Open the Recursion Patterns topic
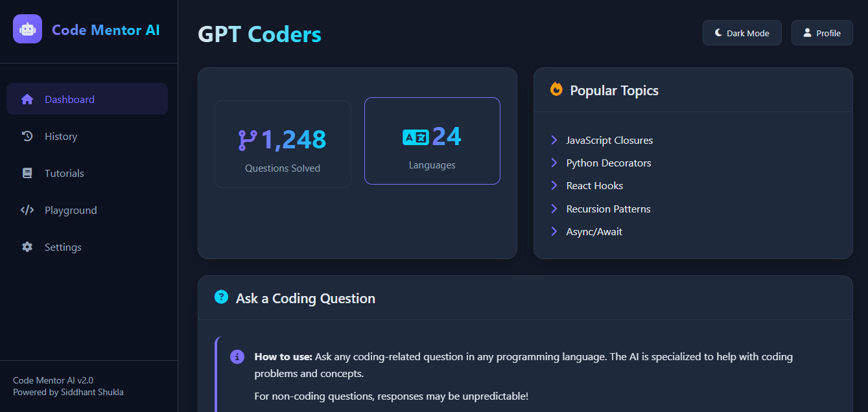 coord(608,209)
